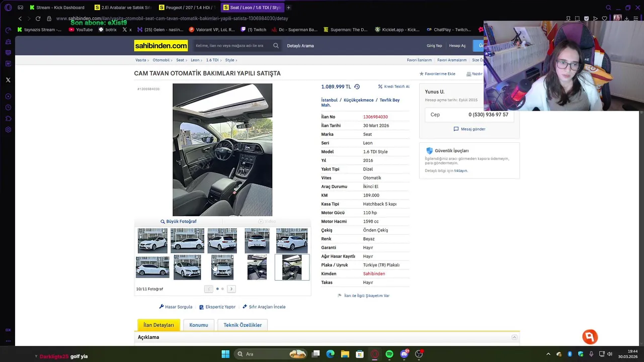
Task: Click İlan ile İlgili Şikayetim Var link
Action: tap(367, 296)
